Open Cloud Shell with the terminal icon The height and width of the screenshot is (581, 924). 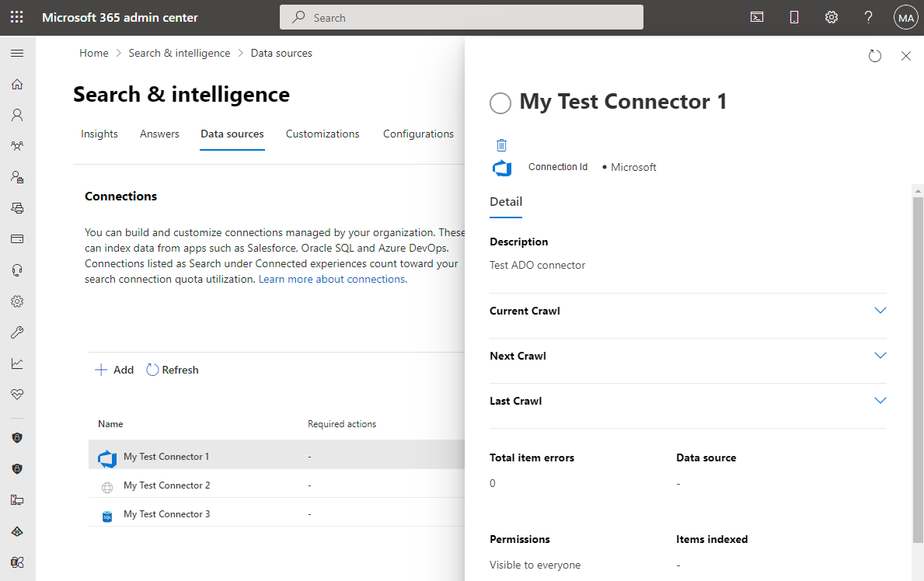(756, 16)
